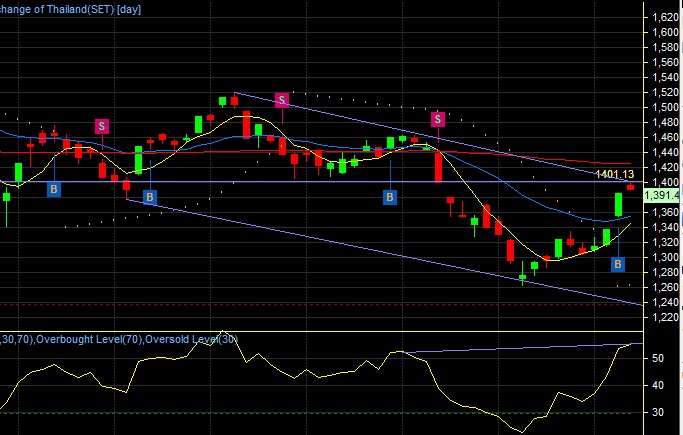Click the leftmost blue B buy marker
Screen dimensions: 683x435
point(54,189)
